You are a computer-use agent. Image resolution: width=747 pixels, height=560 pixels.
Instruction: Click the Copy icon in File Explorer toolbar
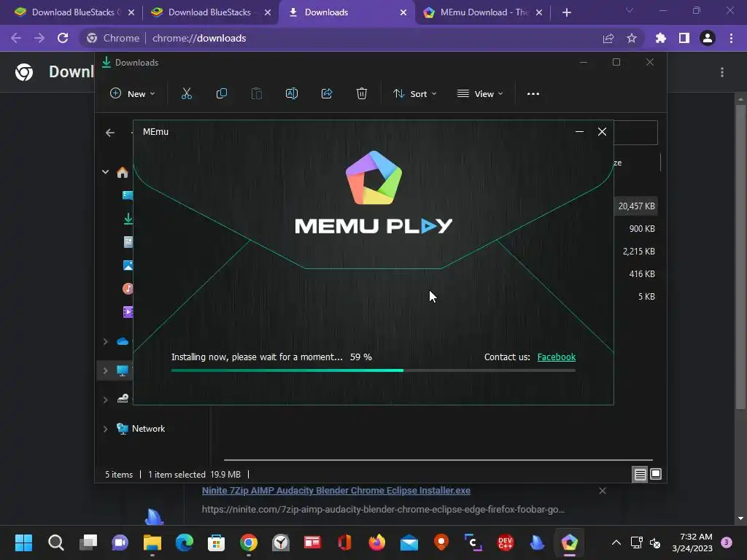coord(222,94)
